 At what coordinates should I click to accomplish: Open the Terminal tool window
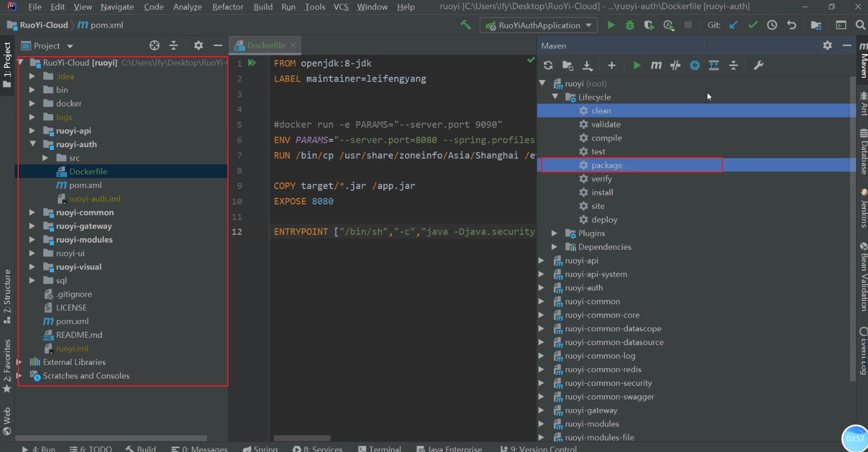coord(380,448)
